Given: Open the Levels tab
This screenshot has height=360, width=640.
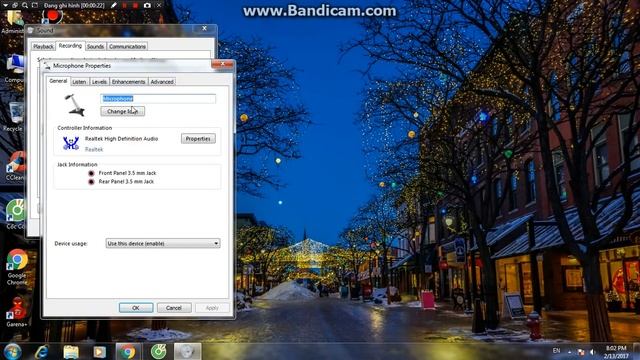Looking at the screenshot, I should 99,82.
